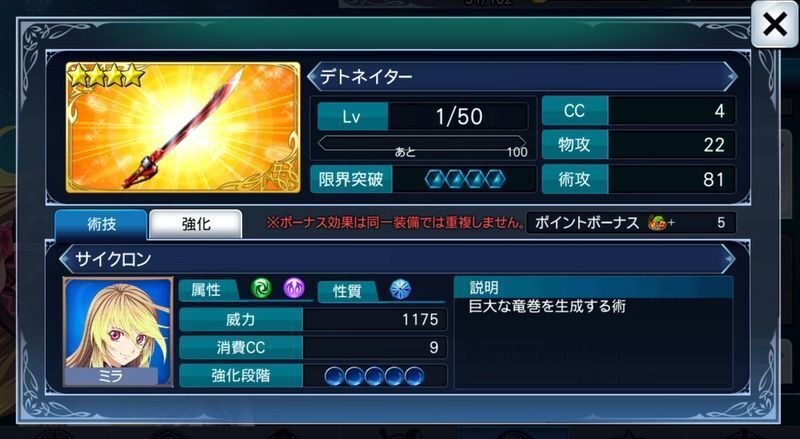800x439 pixels.
Task: Click the four gold star rarity icons
Action: click(106, 76)
